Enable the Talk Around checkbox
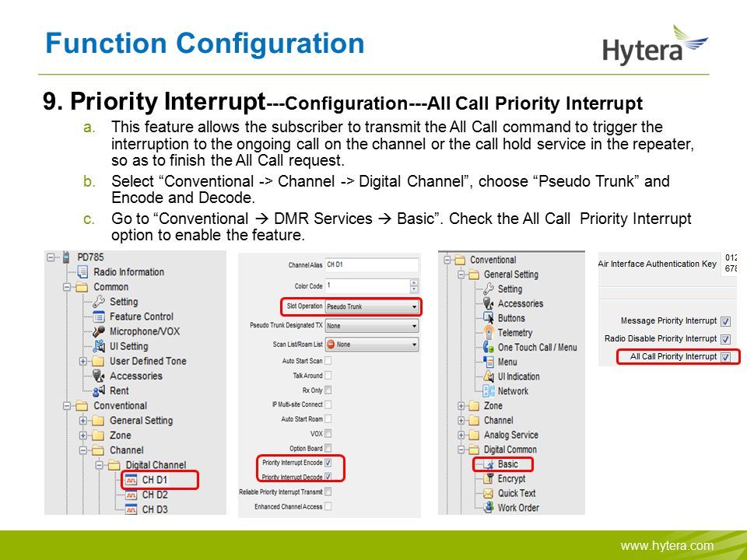 328,375
